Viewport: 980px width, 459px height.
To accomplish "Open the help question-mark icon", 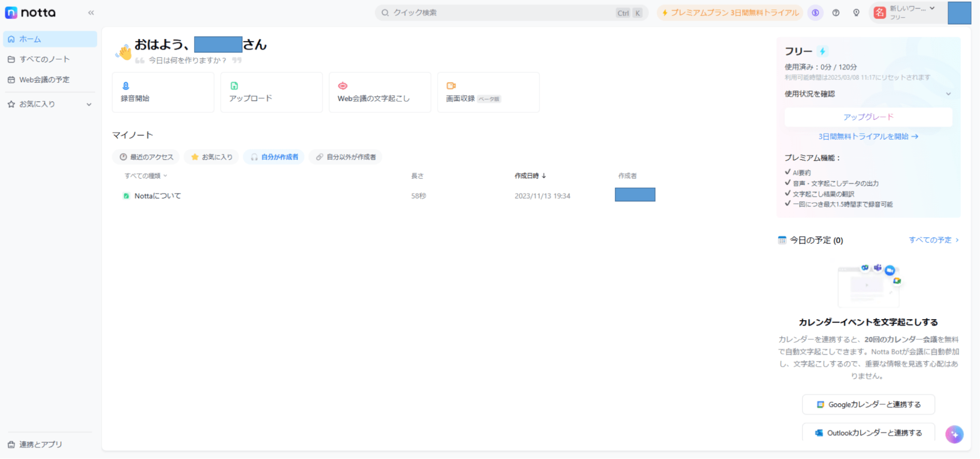I will (836, 13).
